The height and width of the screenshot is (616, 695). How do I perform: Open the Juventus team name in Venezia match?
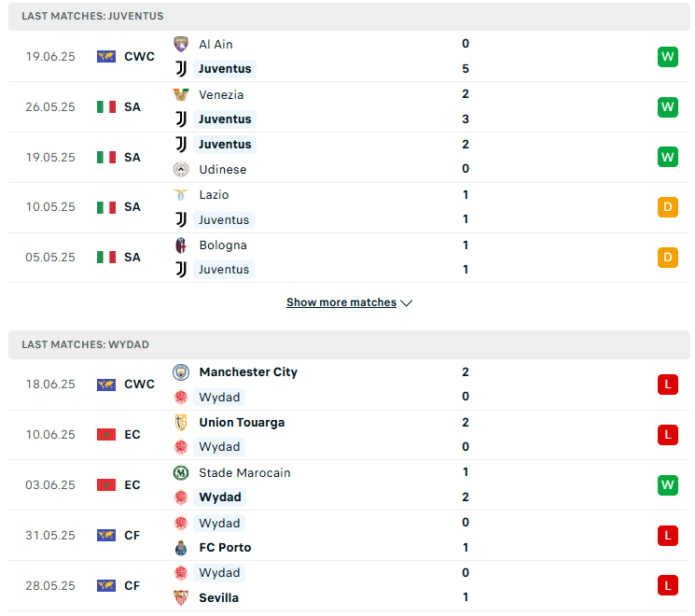225,119
